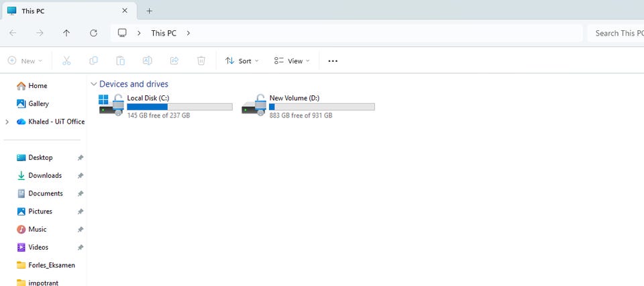Open the See more ellipsis menu
This screenshot has height=286, width=644.
333,61
